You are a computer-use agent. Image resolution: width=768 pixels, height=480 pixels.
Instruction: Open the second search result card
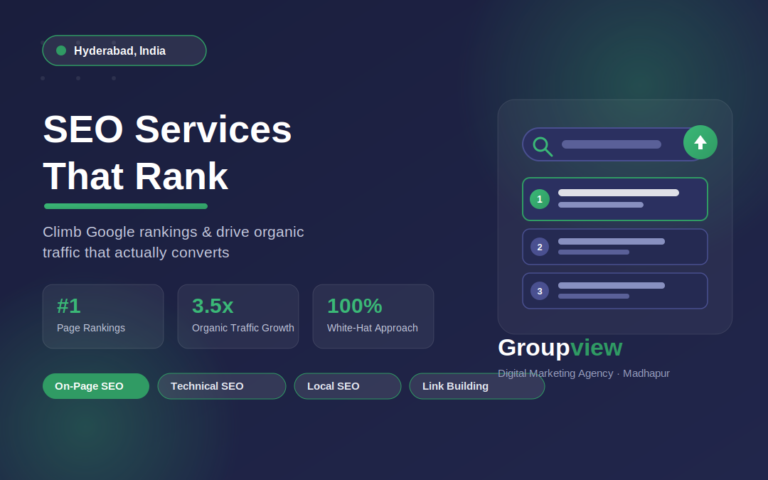coord(615,247)
